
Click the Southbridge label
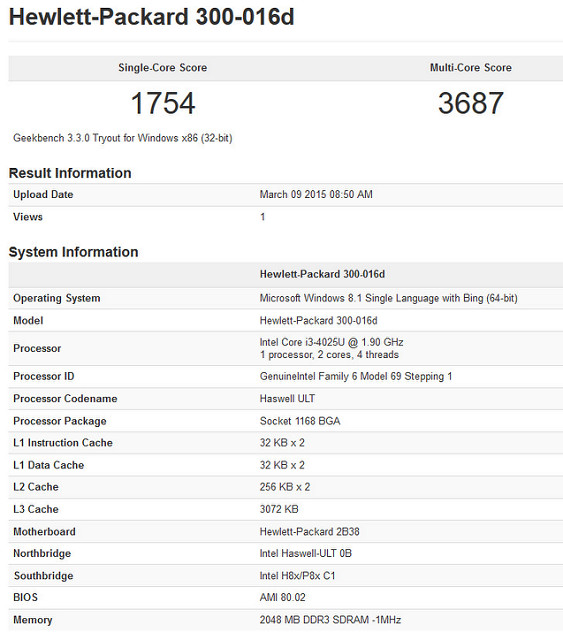click(x=43, y=576)
